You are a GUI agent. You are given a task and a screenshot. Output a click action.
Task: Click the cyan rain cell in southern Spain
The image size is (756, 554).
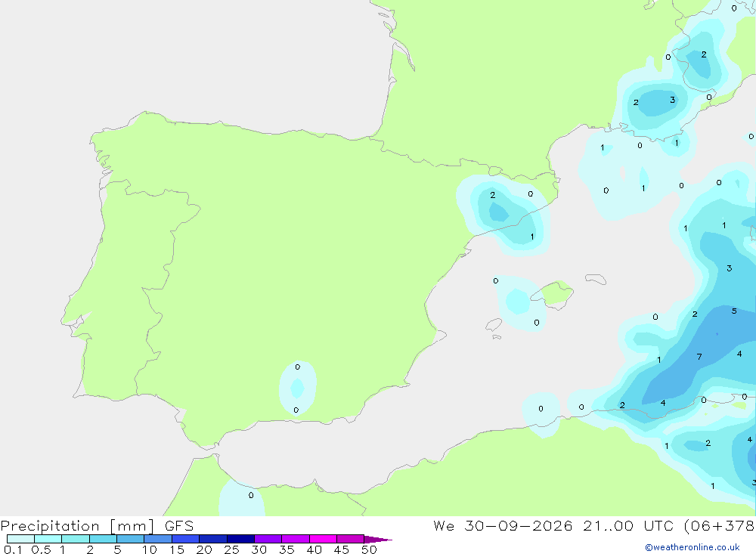click(x=297, y=388)
